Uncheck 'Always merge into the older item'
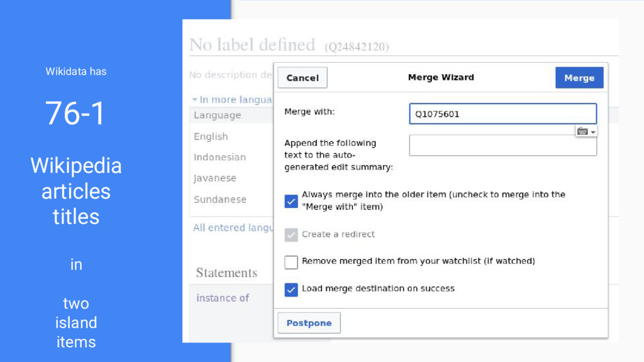Screen dimensions: 644x362 click(291, 201)
